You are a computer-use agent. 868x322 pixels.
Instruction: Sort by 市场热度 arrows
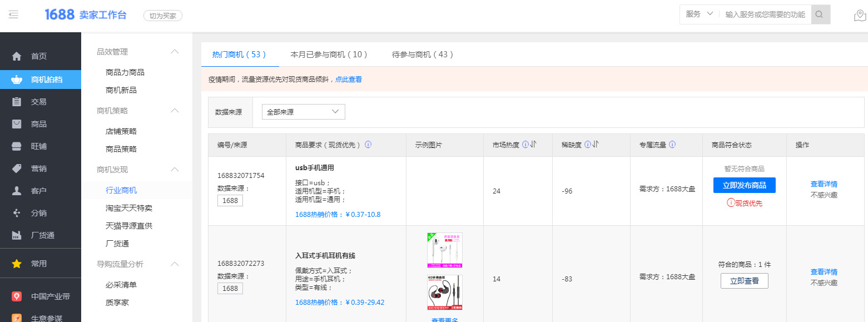(533, 145)
